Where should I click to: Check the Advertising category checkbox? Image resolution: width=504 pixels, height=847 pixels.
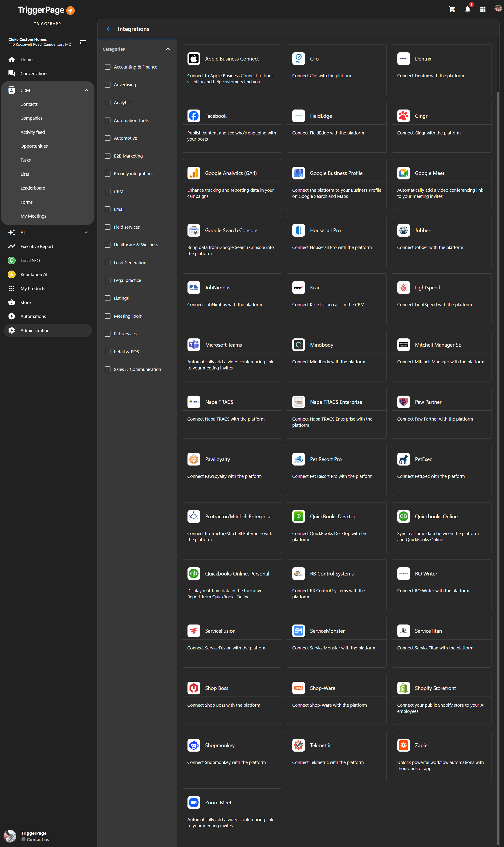(x=108, y=85)
